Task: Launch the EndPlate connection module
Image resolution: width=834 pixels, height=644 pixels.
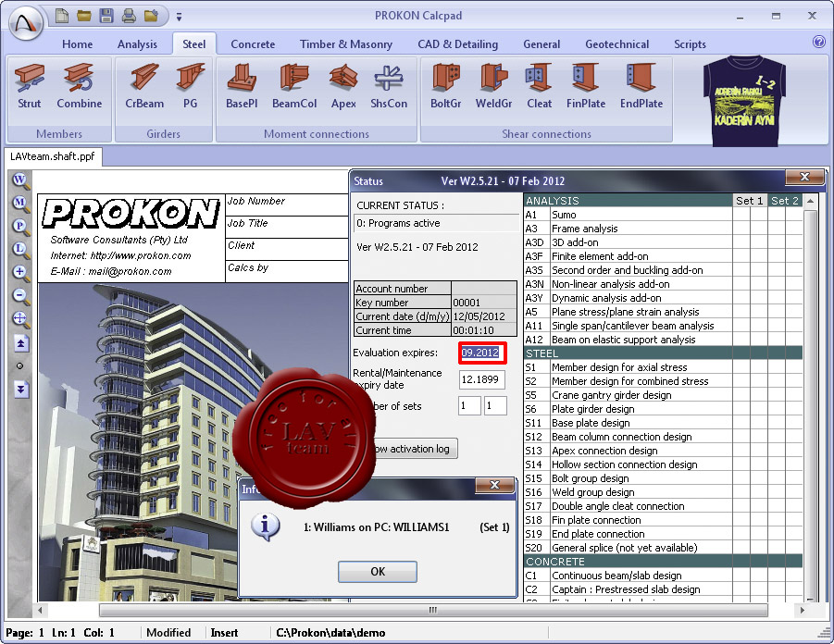Action: click(x=641, y=86)
